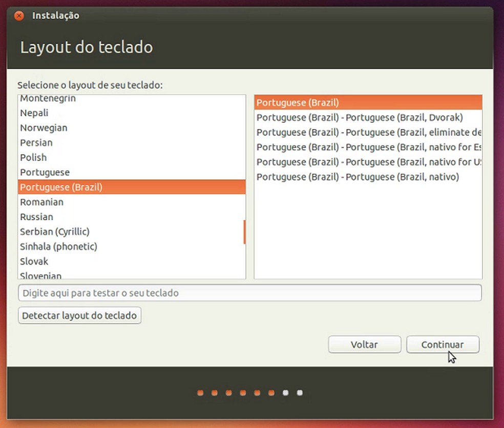Choose Slovak keyboard layout
504x428 pixels.
(x=132, y=261)
